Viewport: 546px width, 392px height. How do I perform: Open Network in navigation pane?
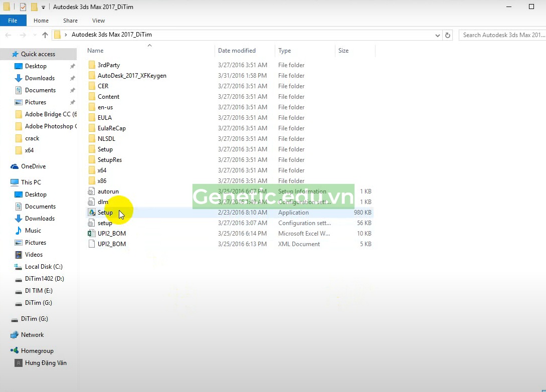pos(32,335)
